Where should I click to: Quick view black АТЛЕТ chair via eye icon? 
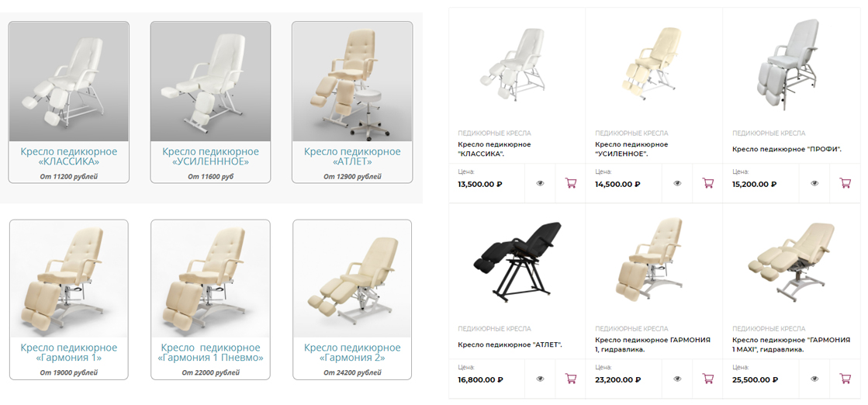coord(541,379)
